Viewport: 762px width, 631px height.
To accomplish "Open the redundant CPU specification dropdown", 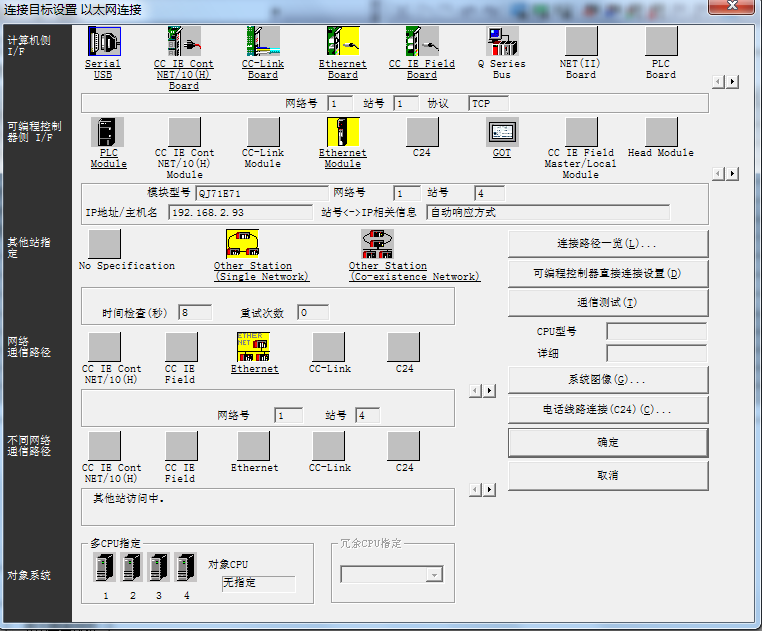I will 434,575.
